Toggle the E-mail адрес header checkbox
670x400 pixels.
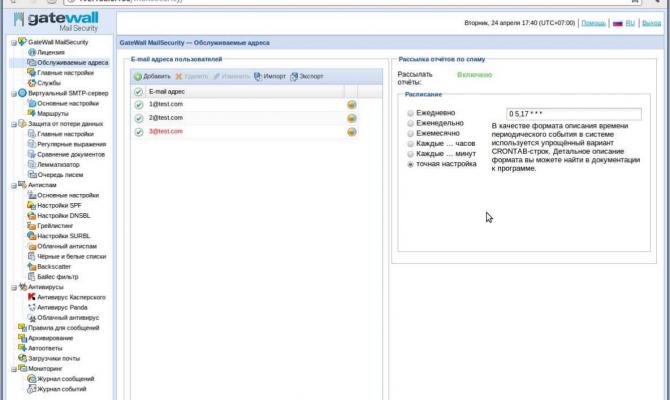(x=138, y=91)
